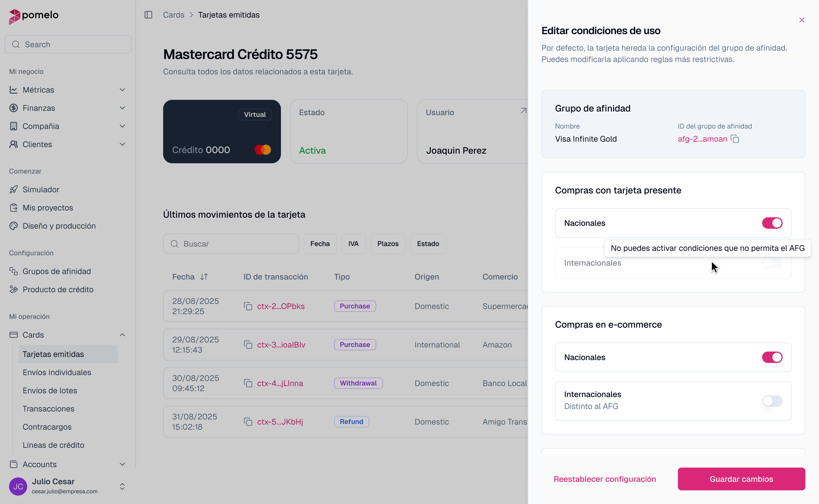This screenshot has width=819, height=504.
Task: Click Guardar cambios button
Action: [x=741, y=479]
